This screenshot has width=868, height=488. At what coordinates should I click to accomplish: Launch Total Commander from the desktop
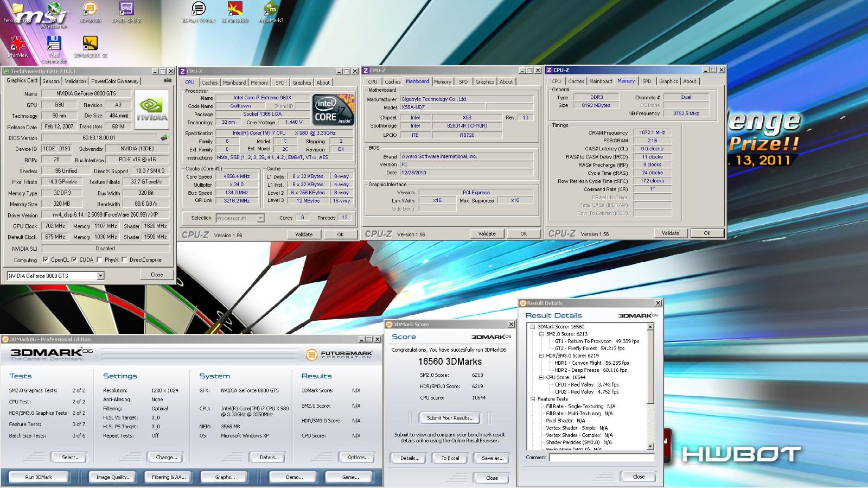click(x=54, y=49)
